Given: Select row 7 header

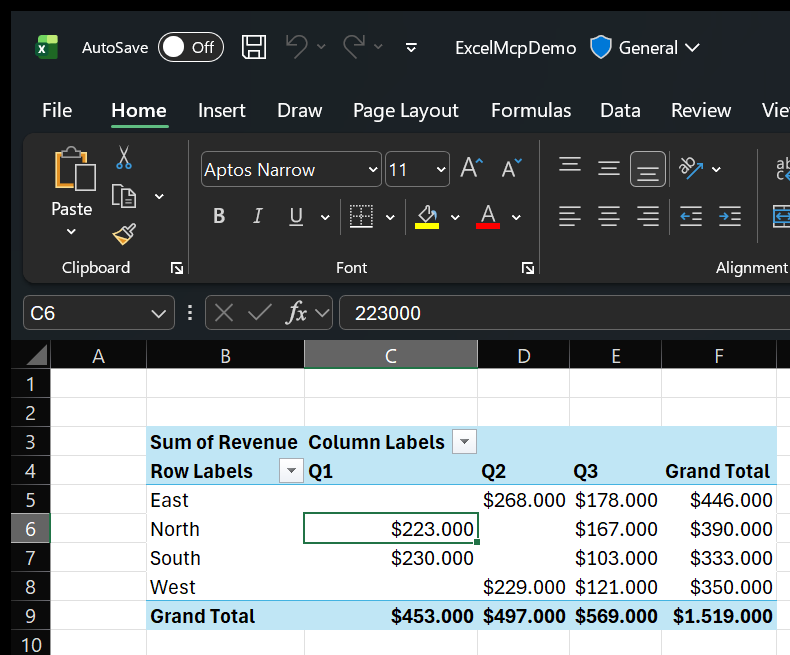Looking at the screenshot, I should pos(30,558).
